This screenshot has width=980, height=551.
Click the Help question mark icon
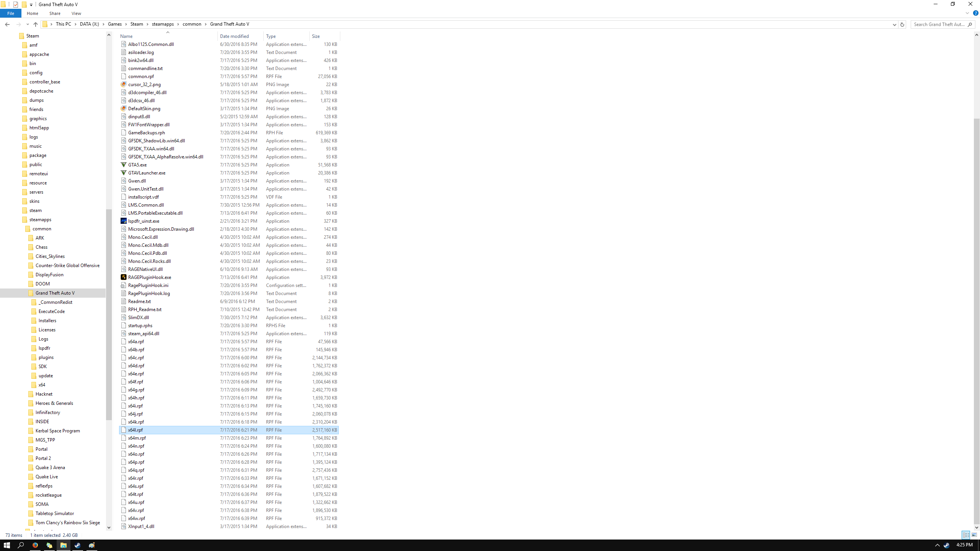pyautogui.click(x=975, y=13)
